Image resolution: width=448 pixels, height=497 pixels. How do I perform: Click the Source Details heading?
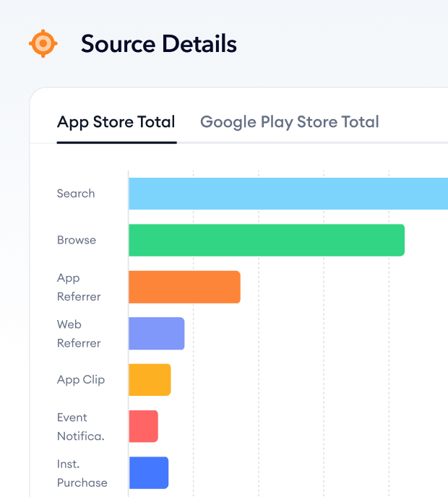click(x=159, y=43)
